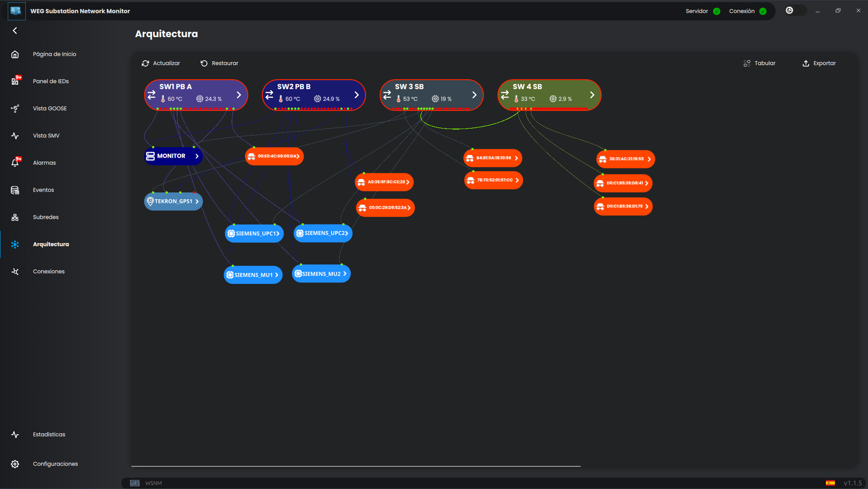Screen dimensions: 868x489
Task: Switch to Tabular view
Action: [760, 63]
